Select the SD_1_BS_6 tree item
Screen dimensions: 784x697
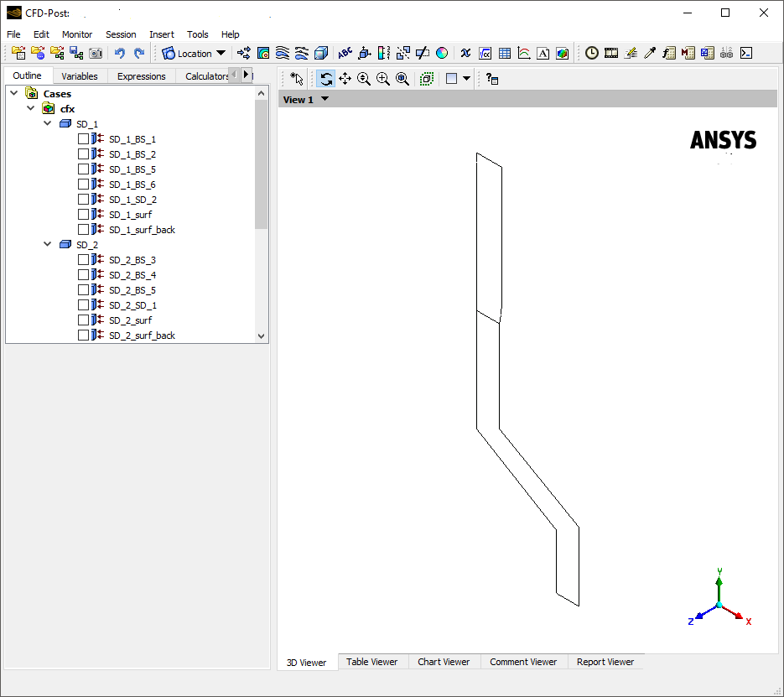132,184
